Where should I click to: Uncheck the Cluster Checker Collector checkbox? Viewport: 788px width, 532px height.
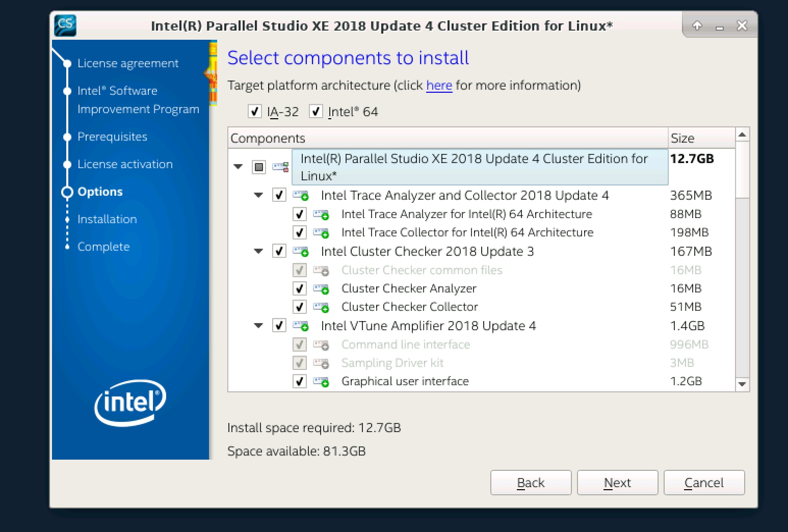[300, 307]
